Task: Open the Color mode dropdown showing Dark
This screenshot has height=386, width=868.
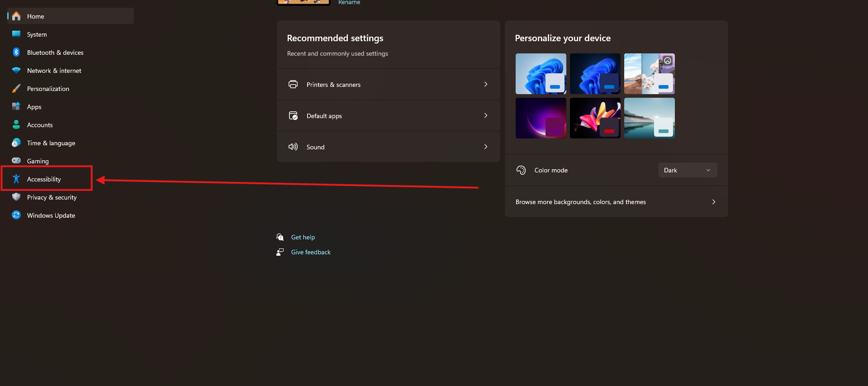Action: tap(688, 170)
